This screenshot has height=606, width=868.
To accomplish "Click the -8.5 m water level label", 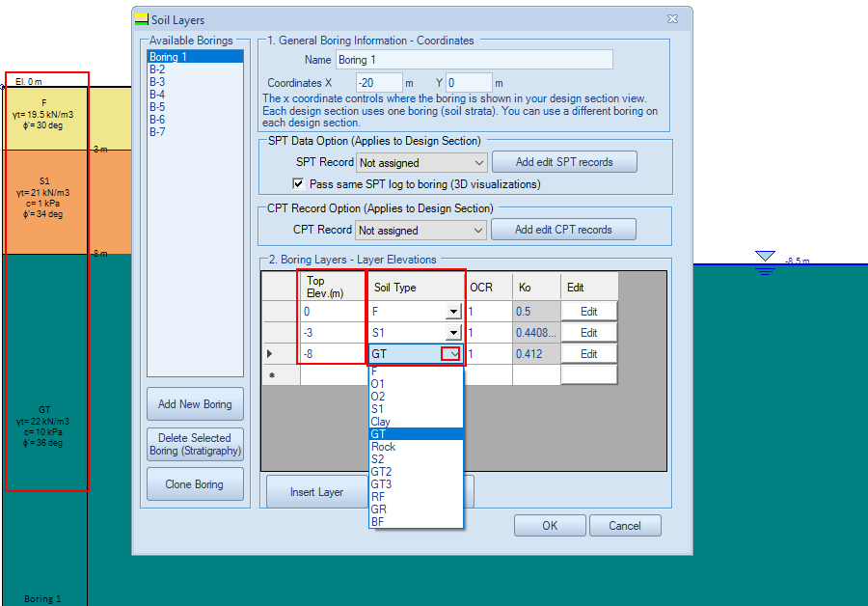I will tap(798, 261).
